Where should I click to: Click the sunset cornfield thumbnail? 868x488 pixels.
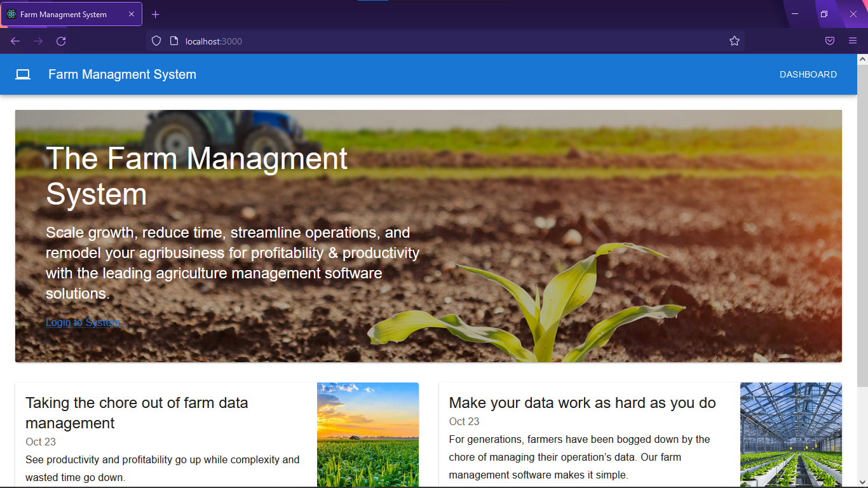pos(368,435)
